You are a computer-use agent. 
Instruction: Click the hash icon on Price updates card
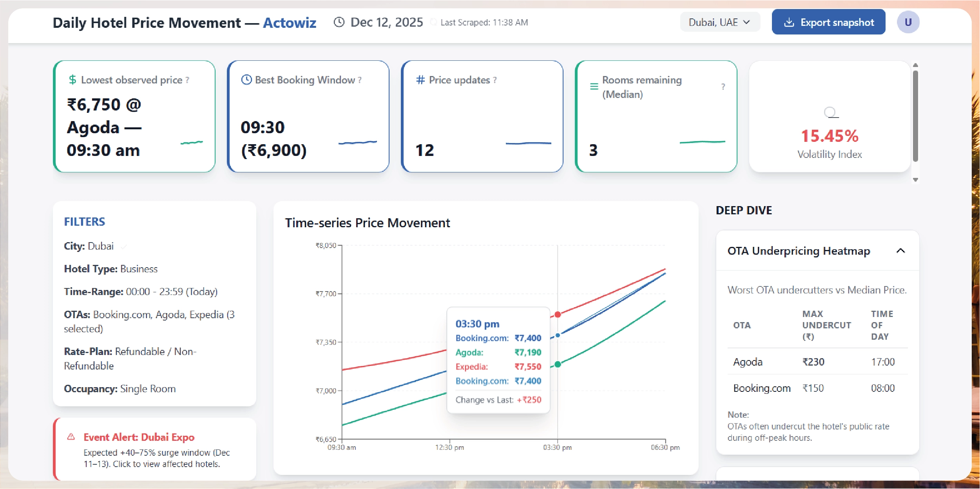click(x=420, y=80)
